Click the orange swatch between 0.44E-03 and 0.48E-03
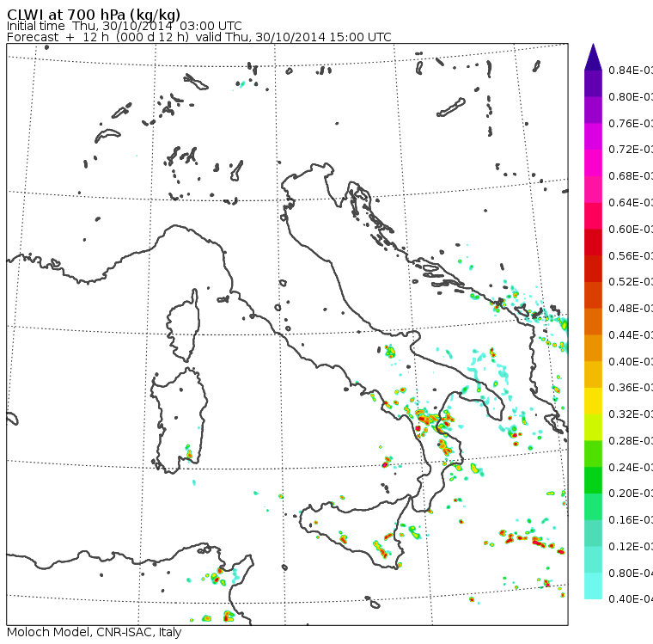Image resolution: width=653 pixels, height=644 pixels. 593,322
